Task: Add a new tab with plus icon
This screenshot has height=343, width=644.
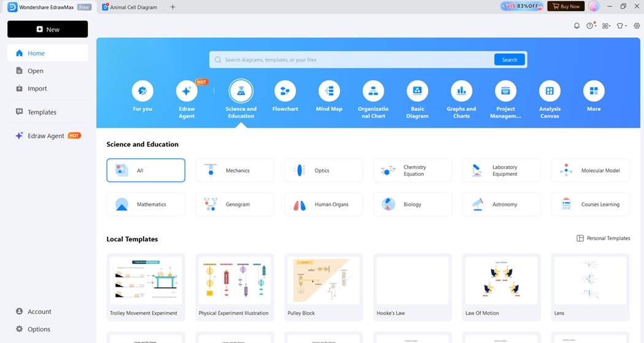Action: (x=173, y=7)
